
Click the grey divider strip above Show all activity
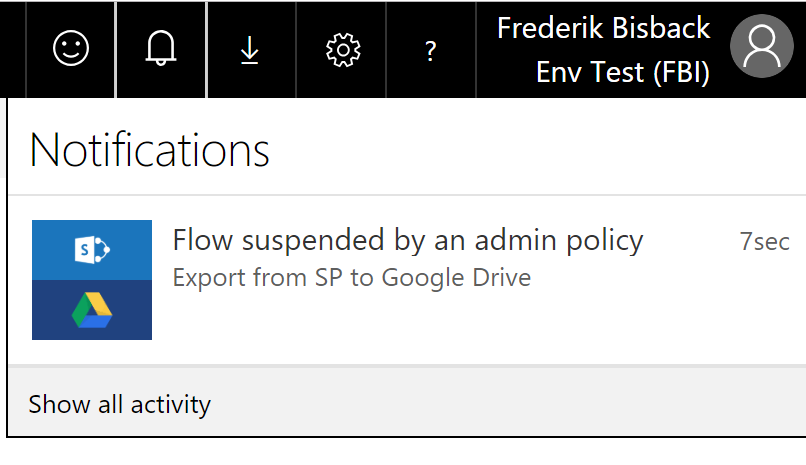[400, 367]
